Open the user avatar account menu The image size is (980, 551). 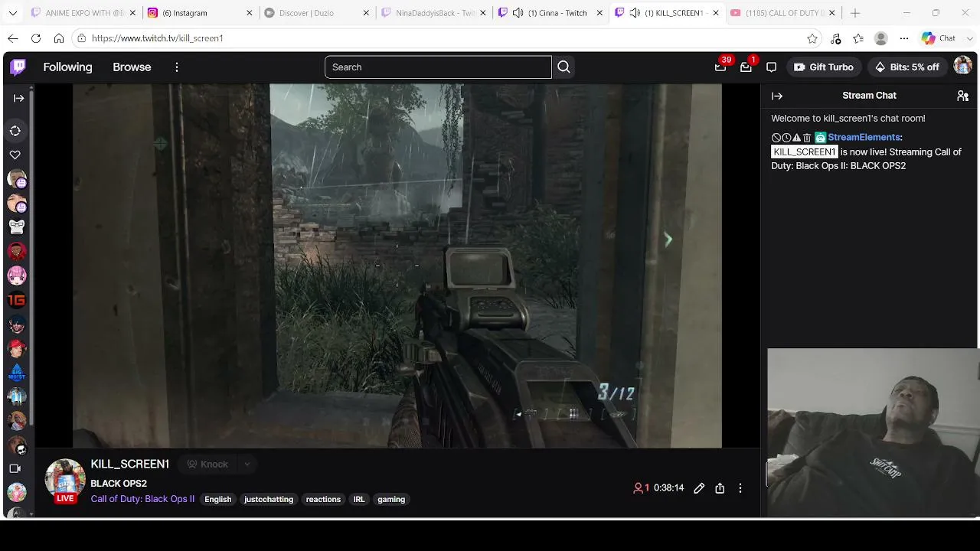(x=962, y=67)
